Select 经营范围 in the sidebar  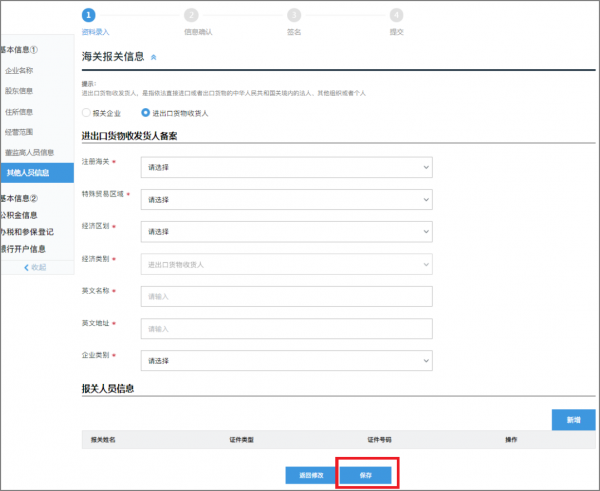tap(19, 131)
